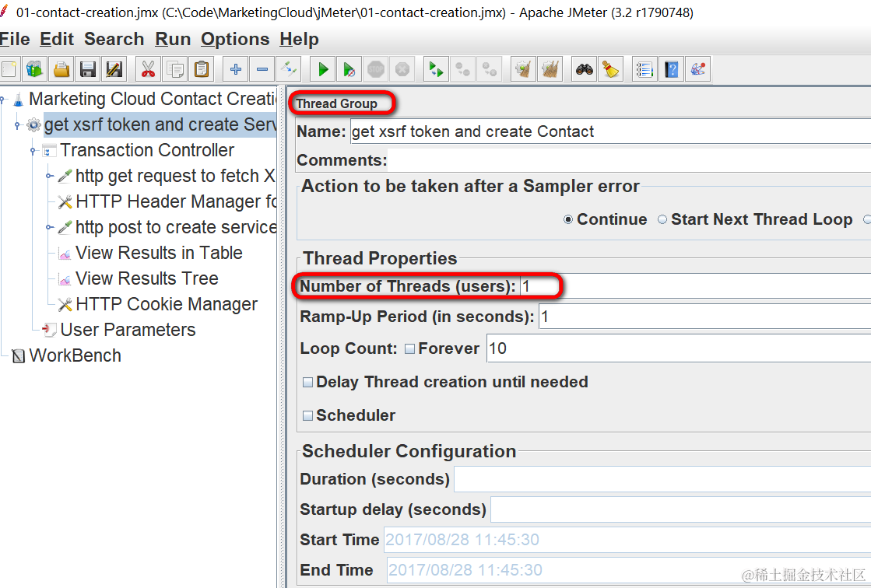Collapse the Marketing Cloud test plan node
The width and height of the screenshot is (871, 588).
(3, 100)
